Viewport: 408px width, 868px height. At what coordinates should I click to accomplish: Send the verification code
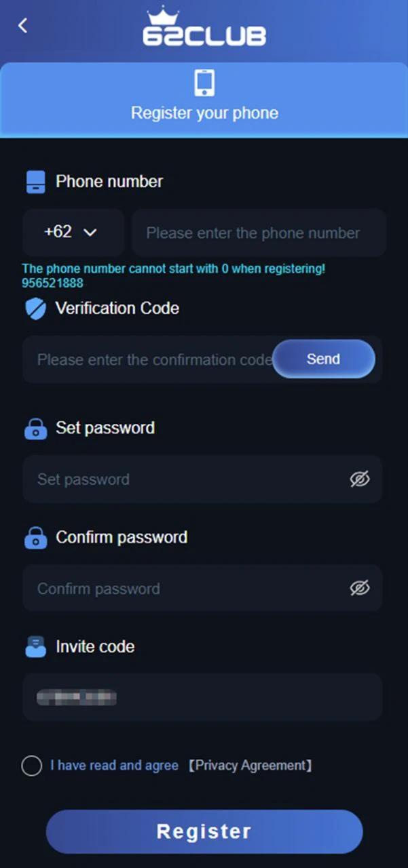pyautogui.click(x=324, y=359)
